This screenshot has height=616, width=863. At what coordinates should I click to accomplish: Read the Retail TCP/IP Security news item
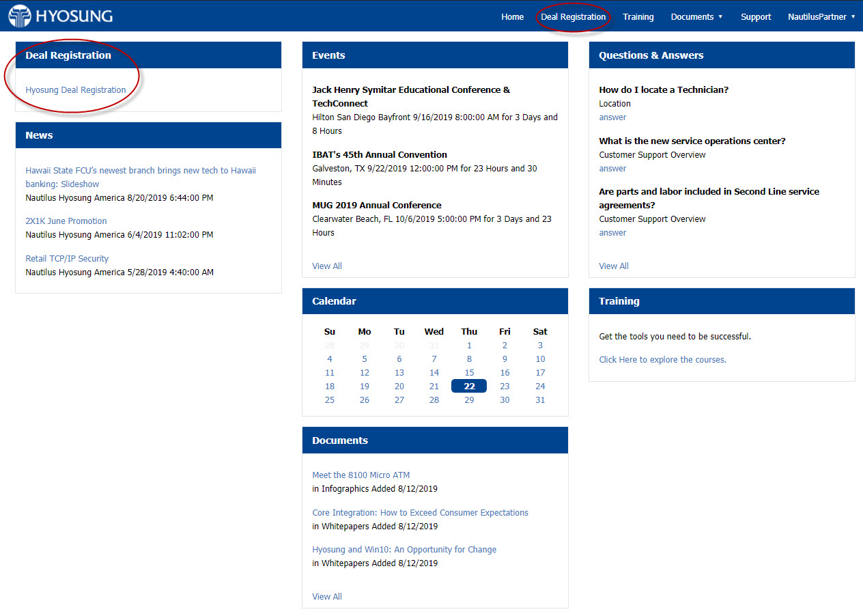pos(67,258)
